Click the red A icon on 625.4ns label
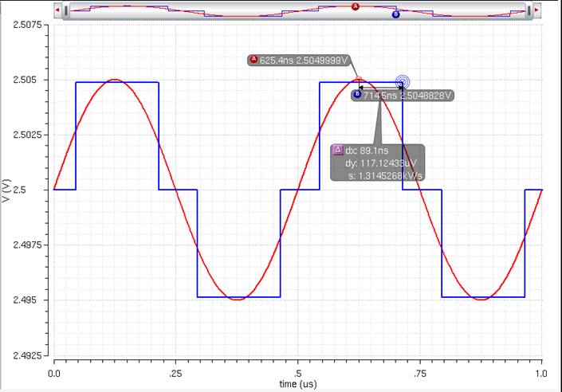 254,60
